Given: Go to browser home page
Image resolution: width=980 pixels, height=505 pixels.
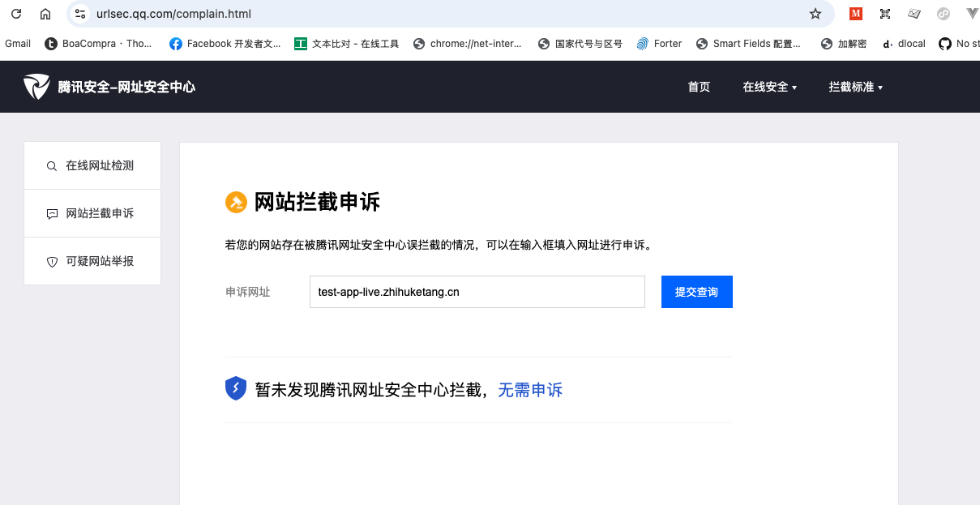Looking at the screenshot, I should click(45, 14).
